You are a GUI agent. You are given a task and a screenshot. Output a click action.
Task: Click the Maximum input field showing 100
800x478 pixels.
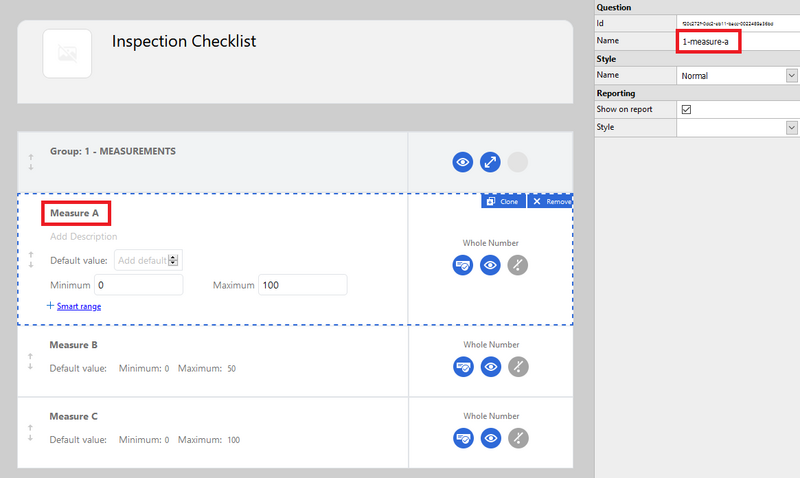[x=302, y=285]
